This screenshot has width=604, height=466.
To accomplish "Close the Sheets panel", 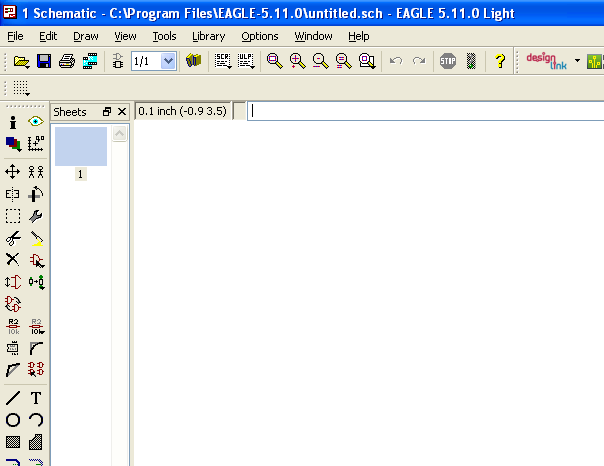I will (x=122, y=112).
